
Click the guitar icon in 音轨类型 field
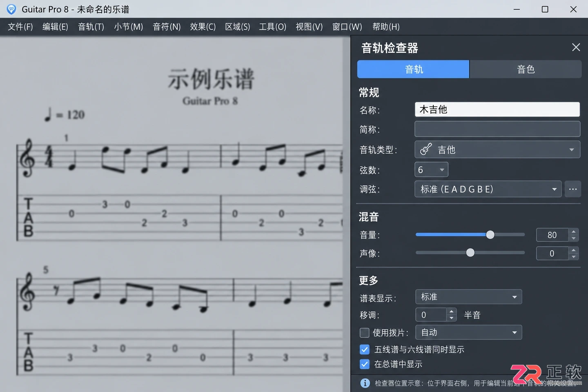click(x=426, y=149)
